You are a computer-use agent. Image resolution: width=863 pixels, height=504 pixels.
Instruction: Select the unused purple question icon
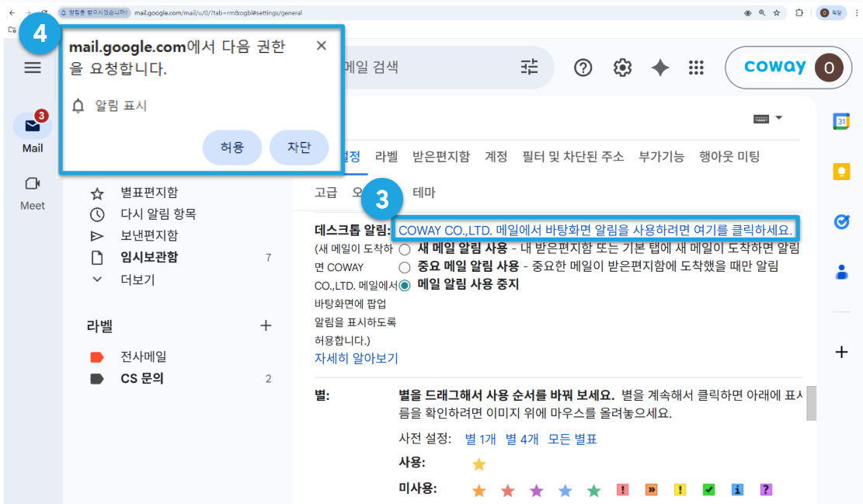click(x=766, y=490)
